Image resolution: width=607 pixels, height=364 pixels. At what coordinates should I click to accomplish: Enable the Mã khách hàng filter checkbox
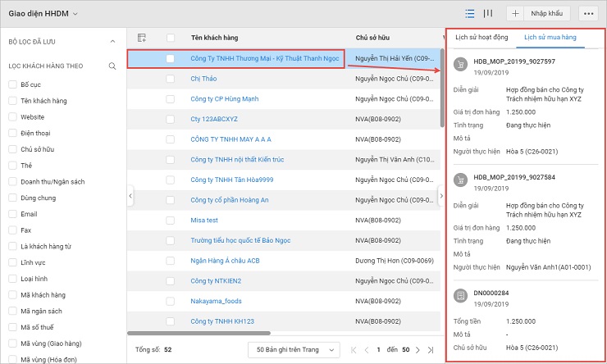(13, 295)
